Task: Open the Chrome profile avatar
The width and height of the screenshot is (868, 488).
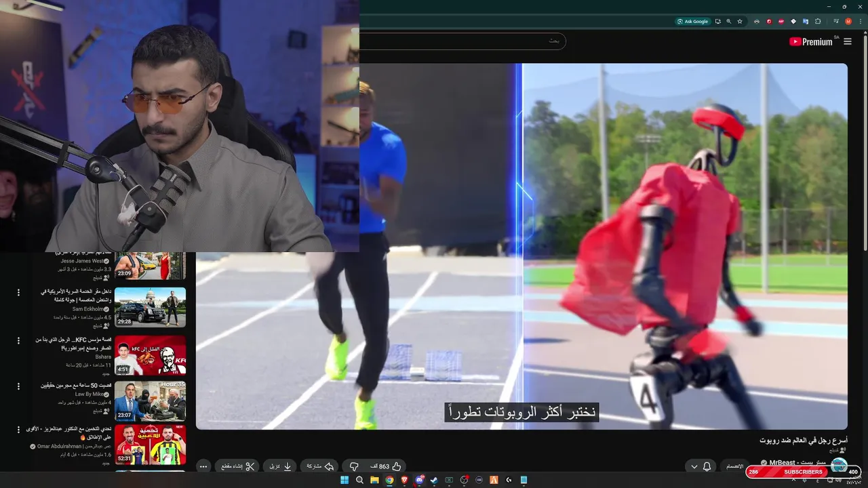Action: [x=848, y=22]
